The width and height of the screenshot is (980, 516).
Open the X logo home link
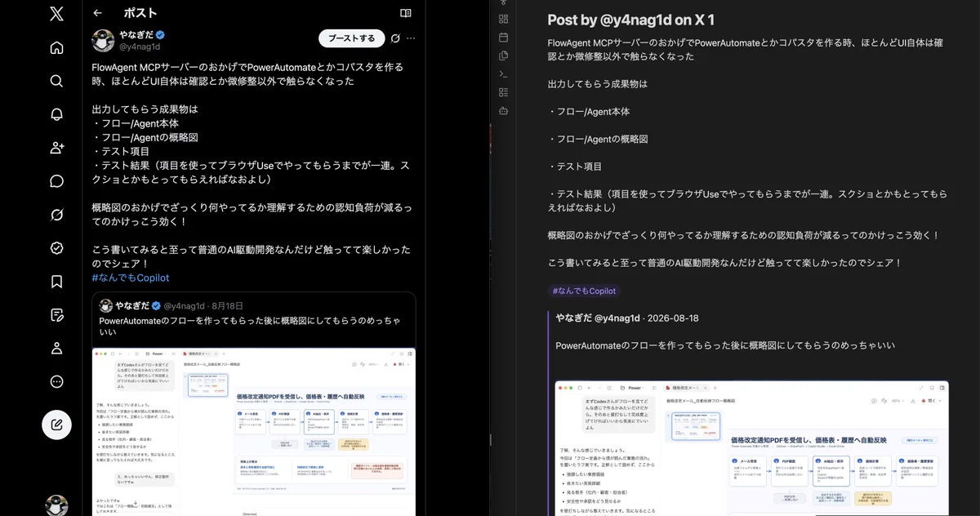point(56,13)
